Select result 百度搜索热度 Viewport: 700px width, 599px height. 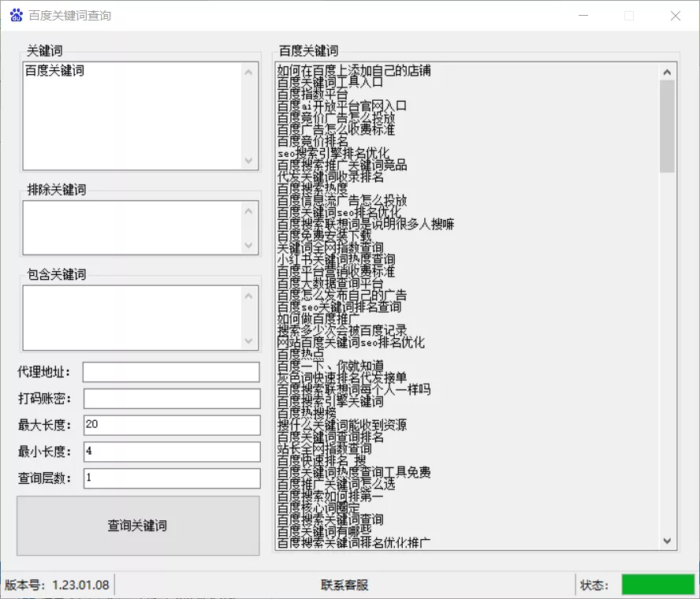click(312, 188)
